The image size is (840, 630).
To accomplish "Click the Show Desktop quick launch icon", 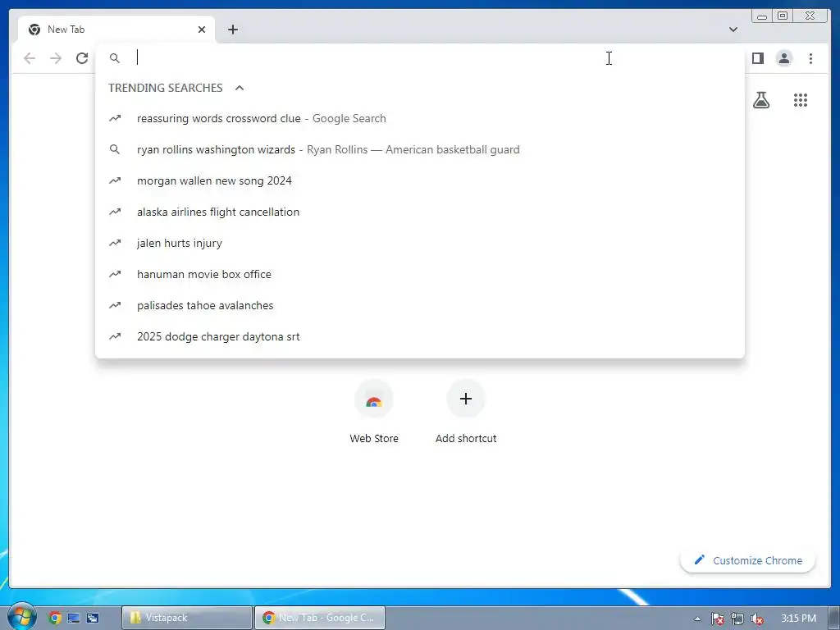I will [x=73, y=618].
